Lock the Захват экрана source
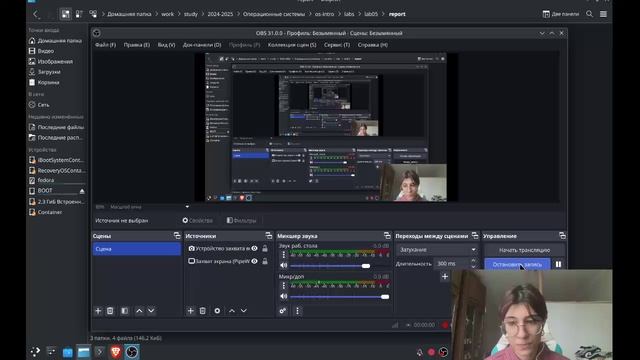 click(x=265, y=261)
